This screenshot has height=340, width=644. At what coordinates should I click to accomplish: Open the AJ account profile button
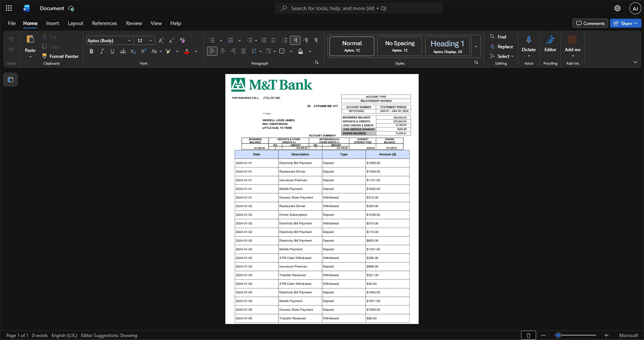pyautogui.click(x=635, y=8)
